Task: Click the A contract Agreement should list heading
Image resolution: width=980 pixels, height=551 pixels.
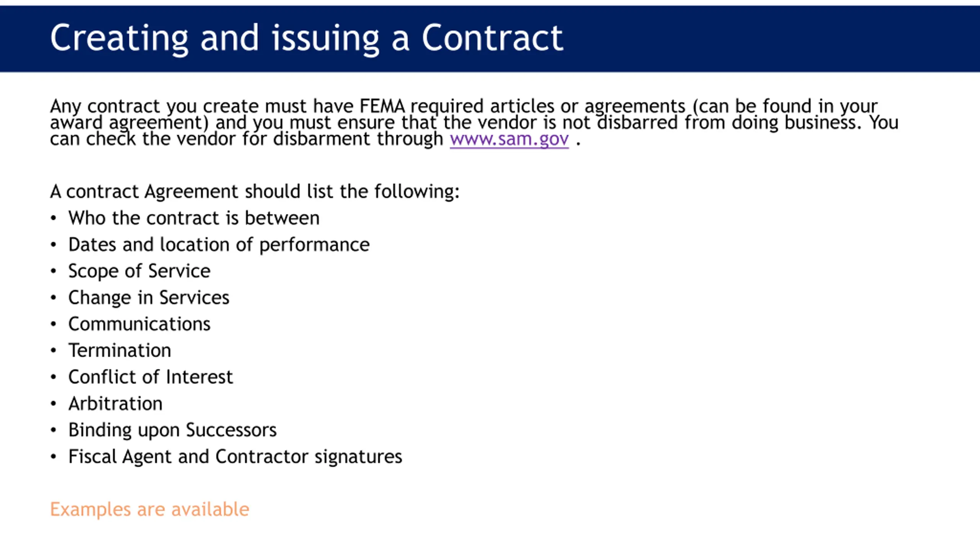Action: (x=255, y=191)
